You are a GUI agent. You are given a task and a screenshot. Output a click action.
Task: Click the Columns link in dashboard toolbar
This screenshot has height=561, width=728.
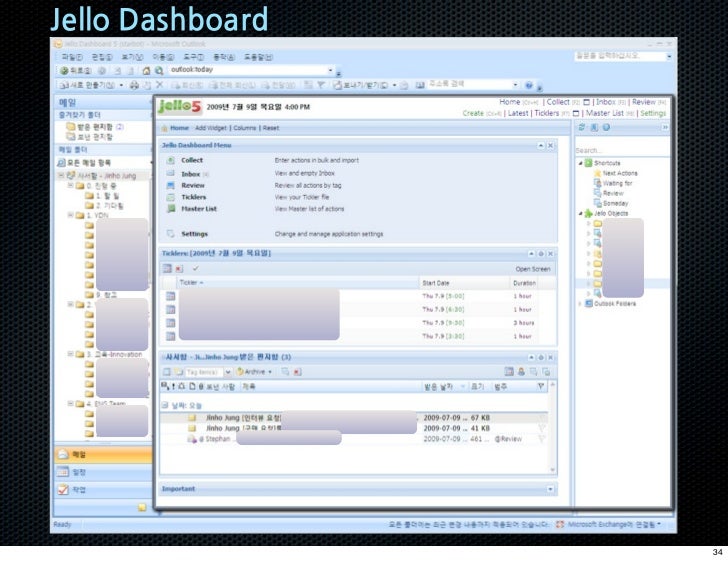(244, 128)
